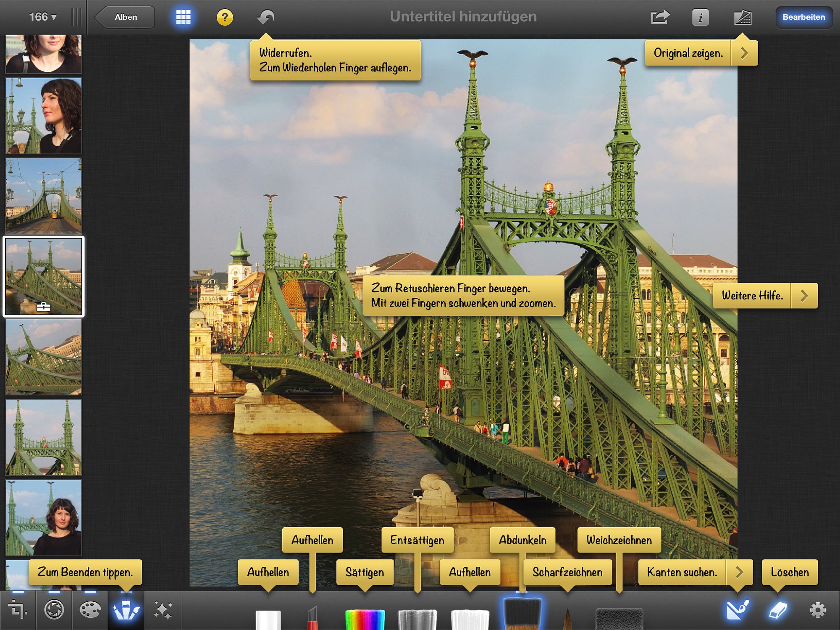Tap Untertitel hinzufügen title field

463,16
